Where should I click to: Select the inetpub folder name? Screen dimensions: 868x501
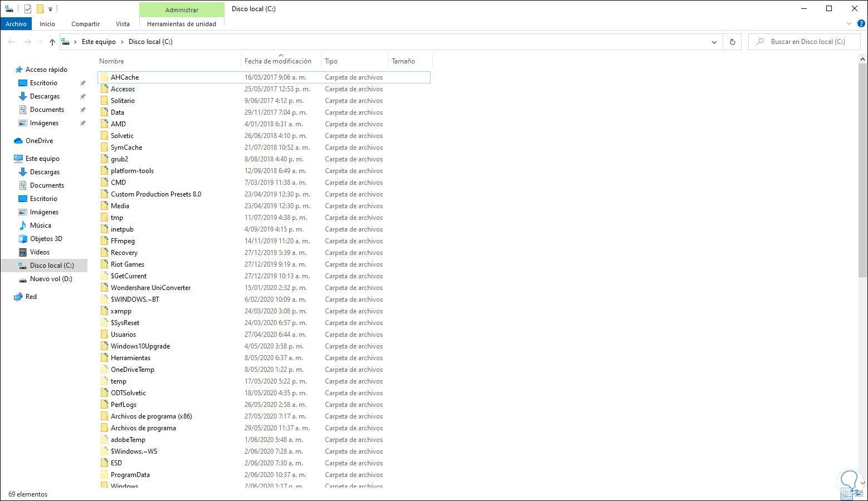[x=122, y=229]
